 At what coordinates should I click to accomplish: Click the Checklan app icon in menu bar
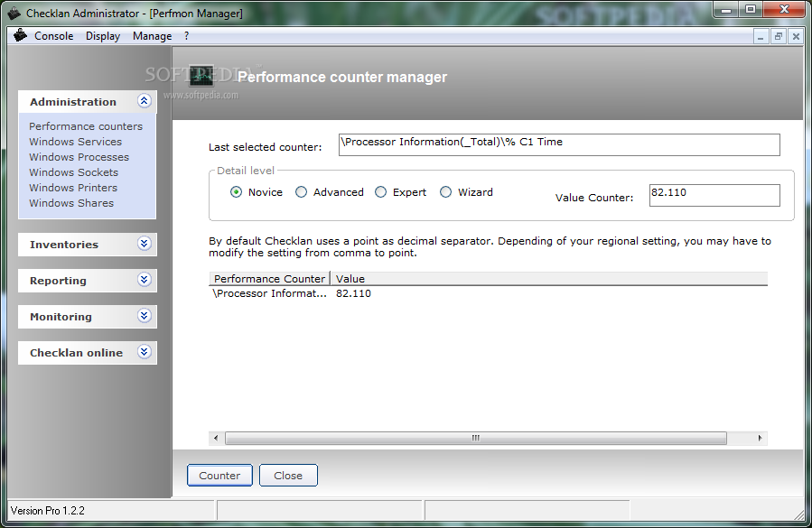(x=20, y=36)
